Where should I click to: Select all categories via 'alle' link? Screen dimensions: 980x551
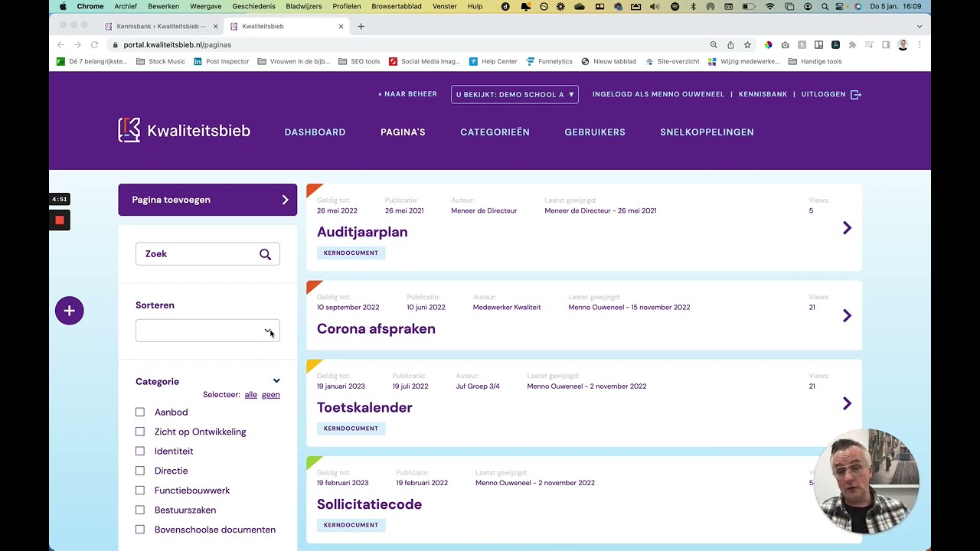(x=250, y=395)
